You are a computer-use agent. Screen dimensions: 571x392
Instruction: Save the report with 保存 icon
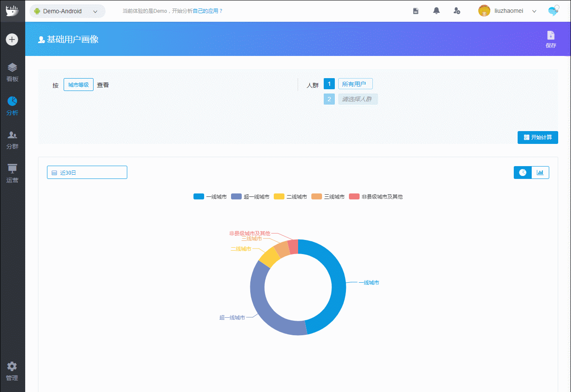coord(551,39)
